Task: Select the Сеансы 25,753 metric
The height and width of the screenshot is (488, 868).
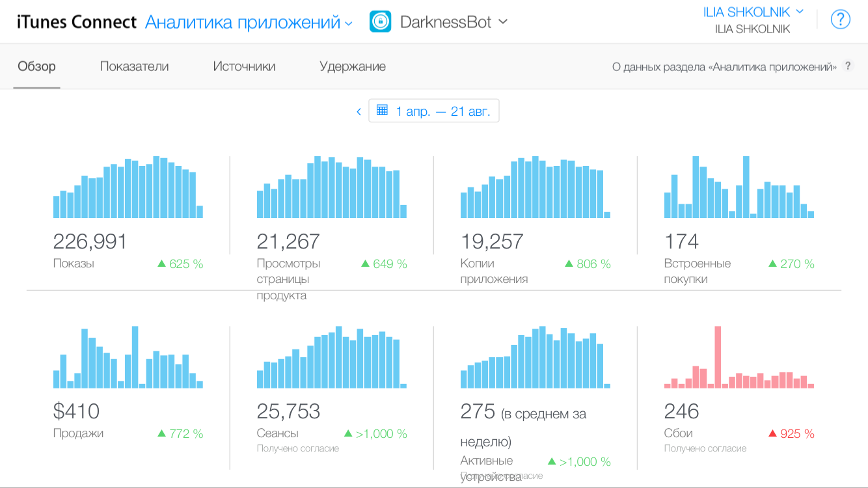Action: point(288,411)
